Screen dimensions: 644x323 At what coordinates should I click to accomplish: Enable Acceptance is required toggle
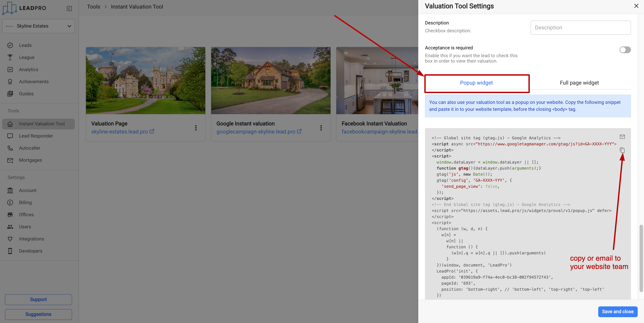click(x=625, y=50)
